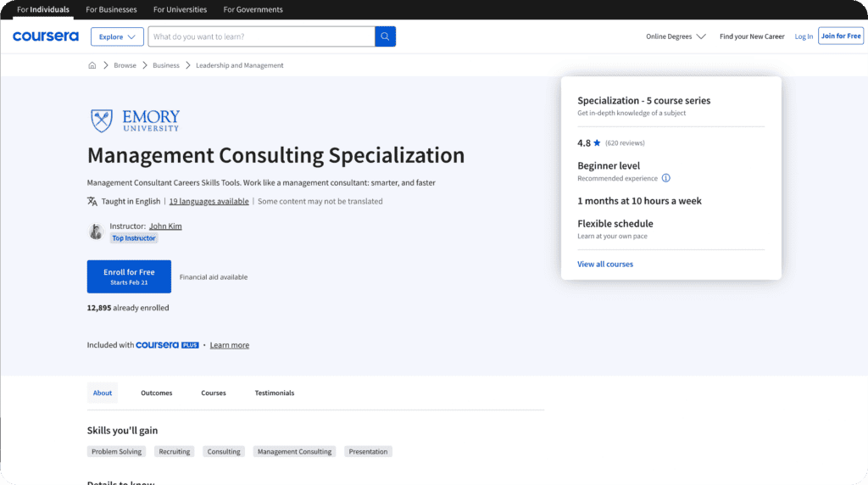Select For Businesses in top bar
Viewport: 868px width, 485px height.
click(x=111, y=9)
